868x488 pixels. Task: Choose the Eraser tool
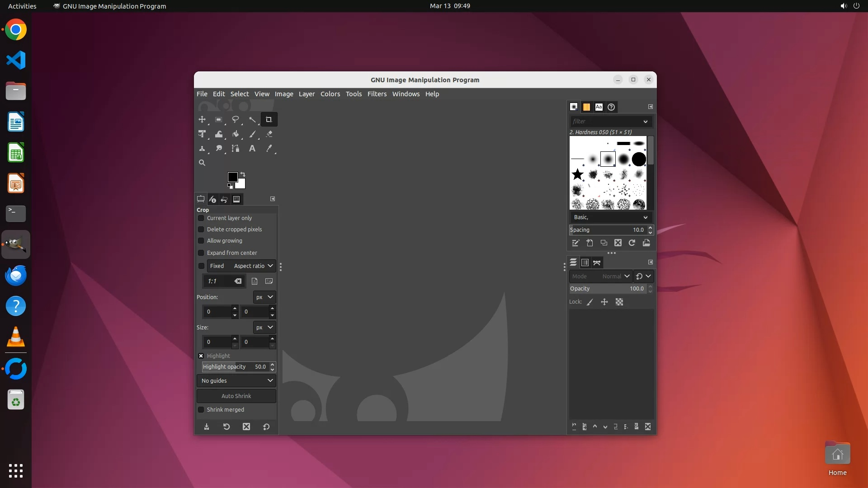pyautogui.click(x=269, y=134)
